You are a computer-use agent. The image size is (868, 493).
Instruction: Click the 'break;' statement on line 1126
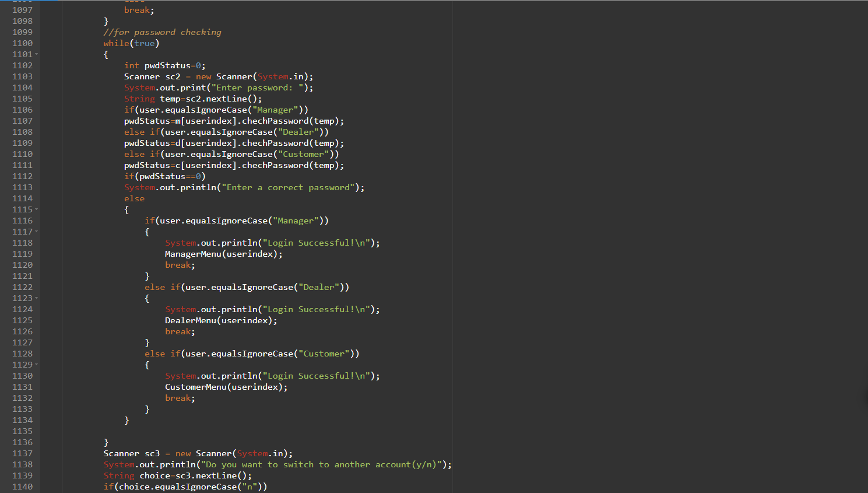[x=180, y=331]
